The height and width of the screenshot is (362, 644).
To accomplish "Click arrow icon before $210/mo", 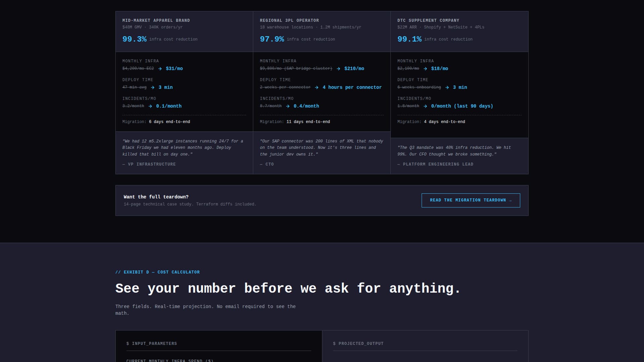I will (338, 69).
